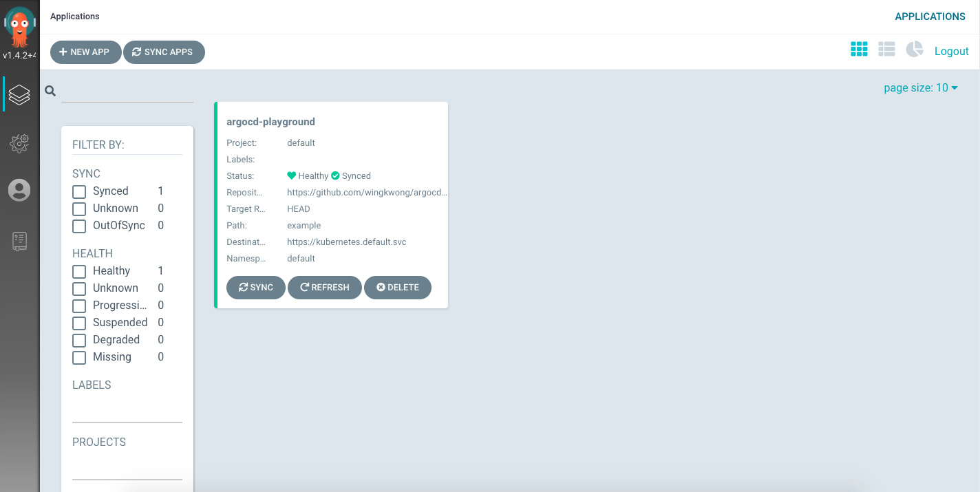Image resolution: width=980 pixels, height=492 pixels.
Task: Toggle the Unknown sync filter checkbox
Action: coord(79,208)
